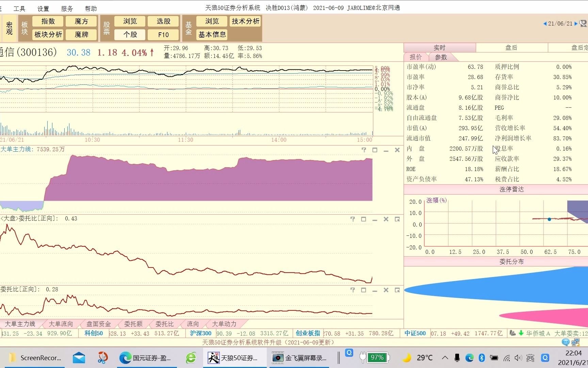Maximize the <大盘>委托比 panel
This screenshot has height=368, width=588.
point(363,219)
